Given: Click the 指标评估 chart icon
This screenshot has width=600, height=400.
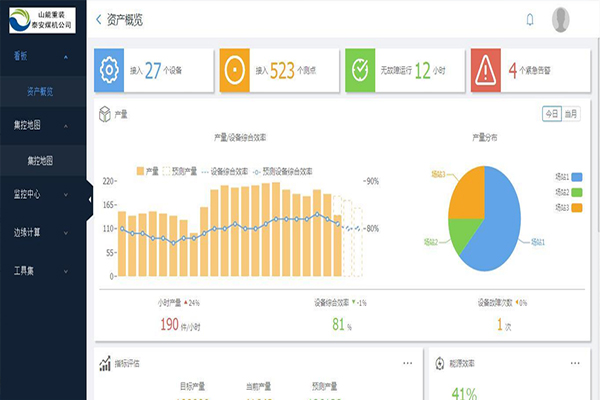Looking at the screenshot, I should pos(104,363).
